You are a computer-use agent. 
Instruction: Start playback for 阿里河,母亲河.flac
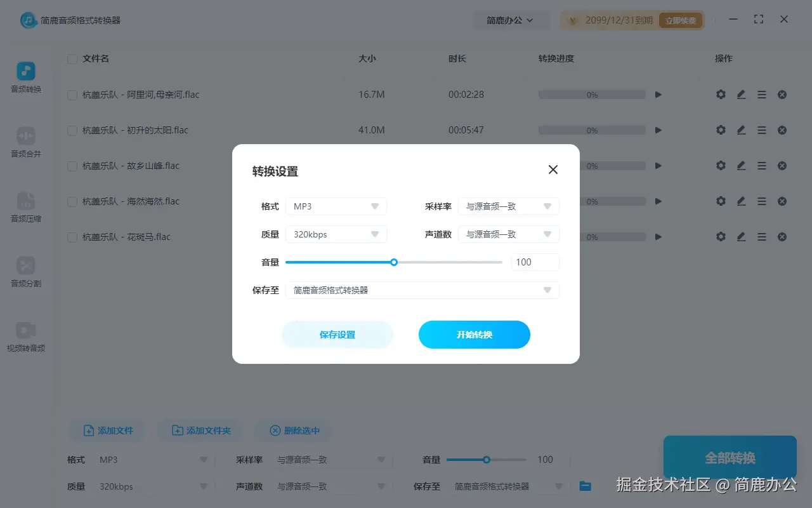[658, 94]
